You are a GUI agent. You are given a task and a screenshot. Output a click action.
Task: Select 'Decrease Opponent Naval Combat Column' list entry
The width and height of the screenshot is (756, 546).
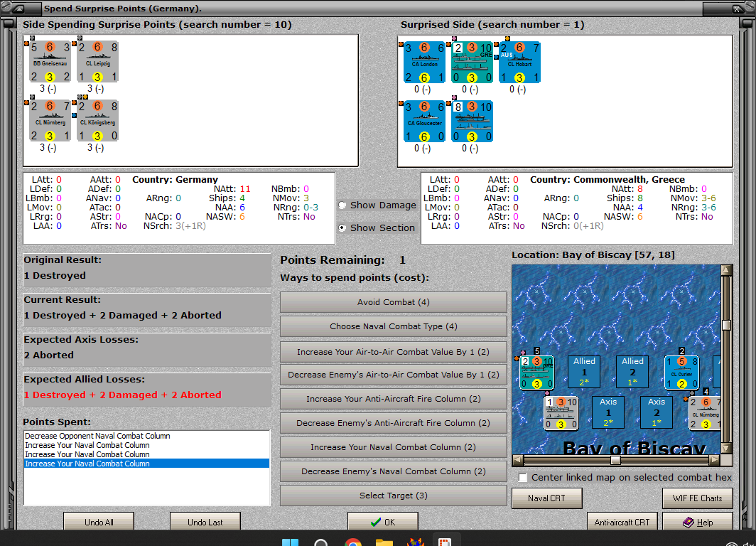[x=146, y=436]
